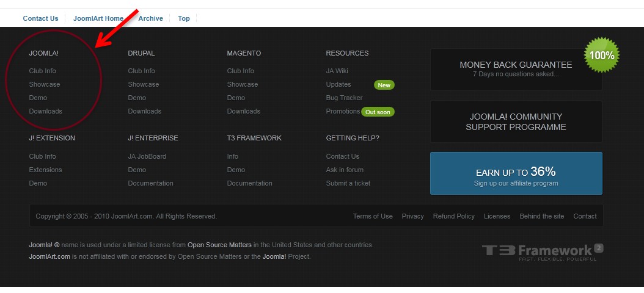This screenshot has height=293, width=644.
Task: Click the green 100% seal badge
Action: 602,55
